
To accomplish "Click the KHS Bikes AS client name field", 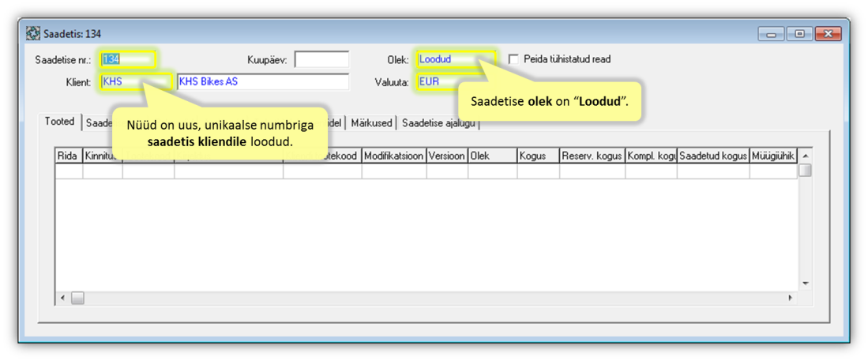I will [263, 82].
